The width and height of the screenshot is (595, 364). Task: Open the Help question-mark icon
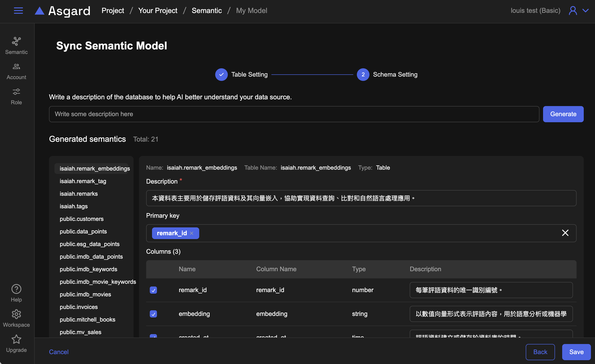pyautogui.click(x=16, y=289)
